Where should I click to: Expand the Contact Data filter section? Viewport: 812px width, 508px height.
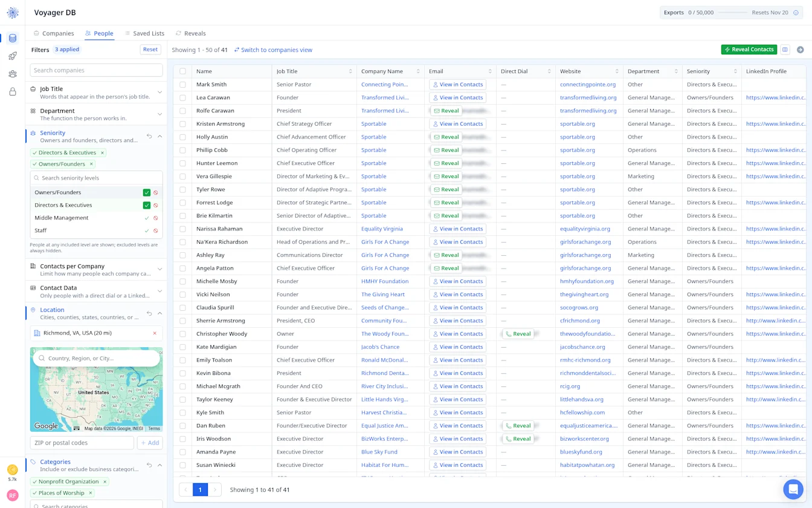[x=159, y=291]
